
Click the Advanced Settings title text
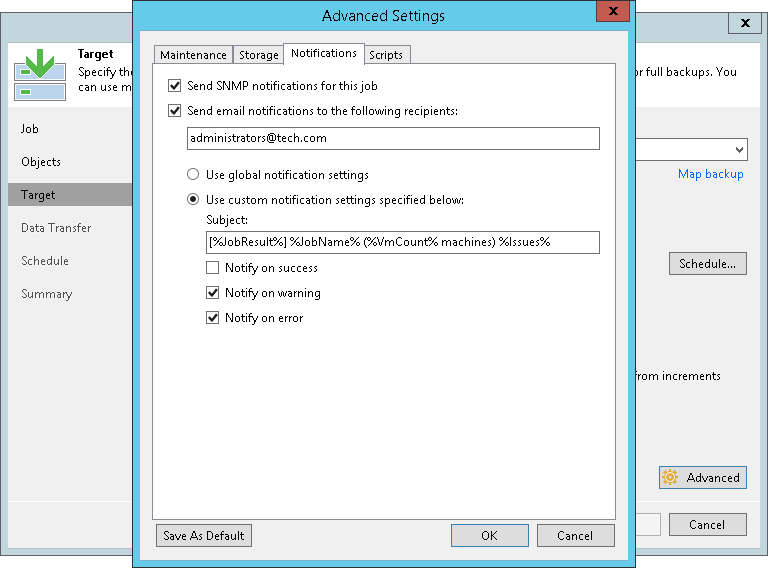pyautogui.click(x=383, y=16)
